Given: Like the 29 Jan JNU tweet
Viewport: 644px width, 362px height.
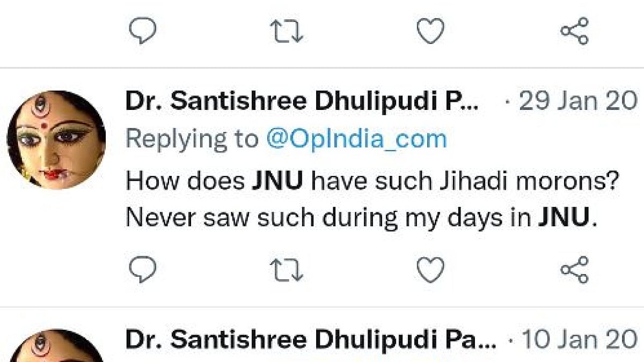Looking at the screenshot, I should [x=430, y=270].
